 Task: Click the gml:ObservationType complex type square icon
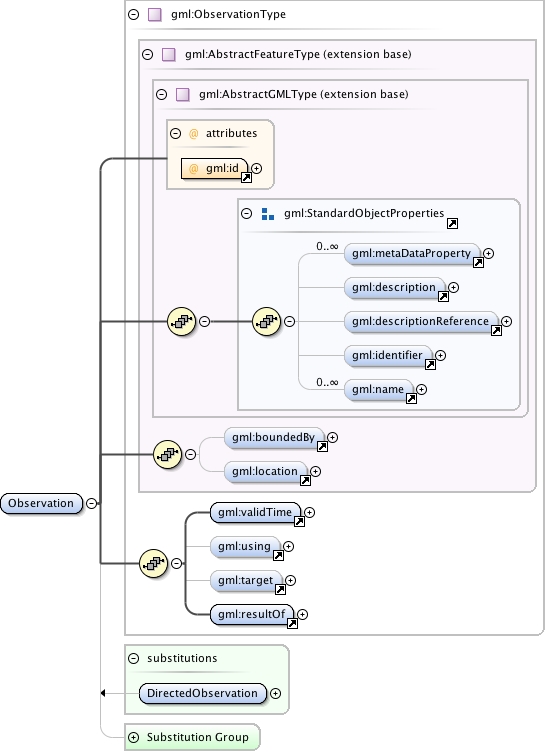pos(154,14)
